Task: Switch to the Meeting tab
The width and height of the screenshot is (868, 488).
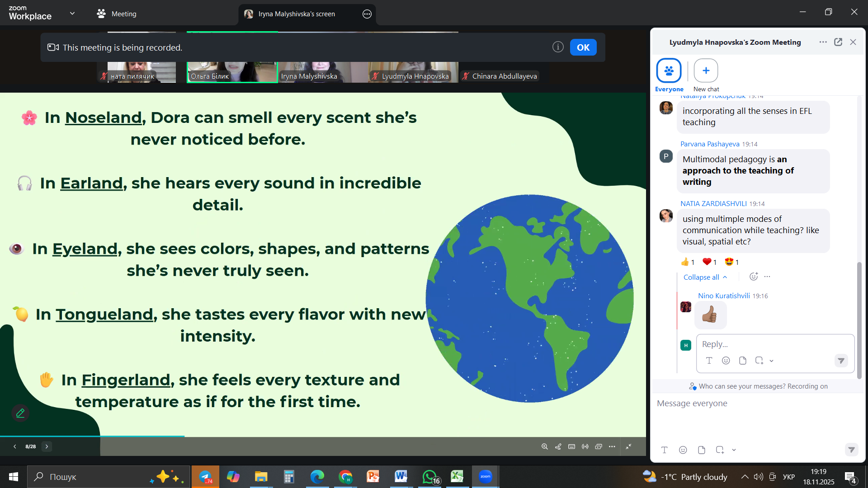Action: pyautogui.click(x=117, y=14)
